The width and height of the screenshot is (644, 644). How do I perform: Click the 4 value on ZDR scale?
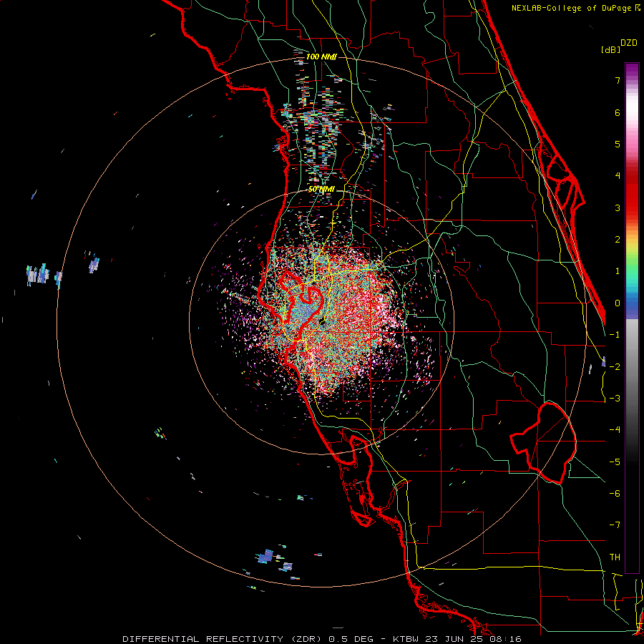[x=618, y=176]
